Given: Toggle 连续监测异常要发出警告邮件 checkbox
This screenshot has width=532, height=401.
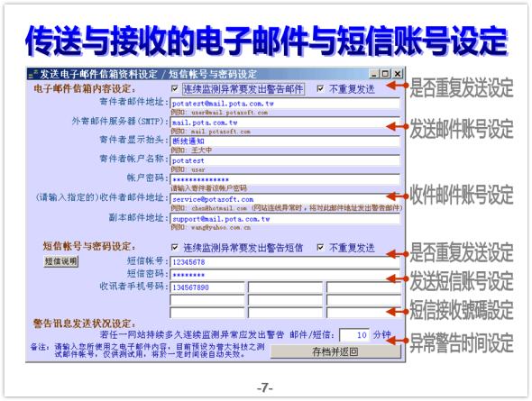Looking at the screenshot, I should [x=175, y=89].
